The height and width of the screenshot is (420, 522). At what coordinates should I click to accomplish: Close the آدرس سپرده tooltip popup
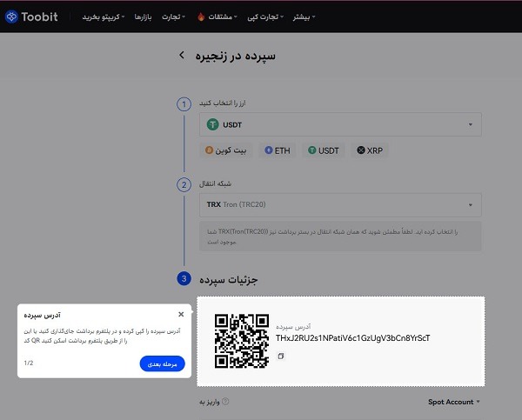click(x=181, y=314)
